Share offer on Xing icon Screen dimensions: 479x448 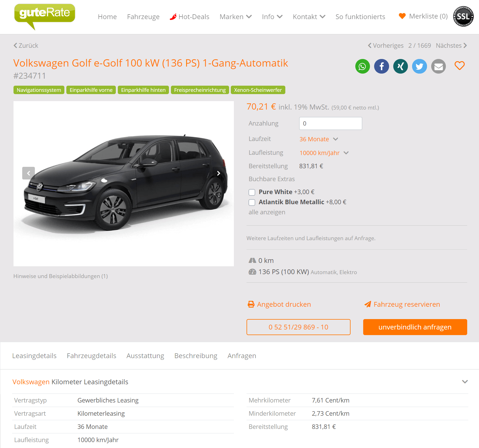coord(401,66)
